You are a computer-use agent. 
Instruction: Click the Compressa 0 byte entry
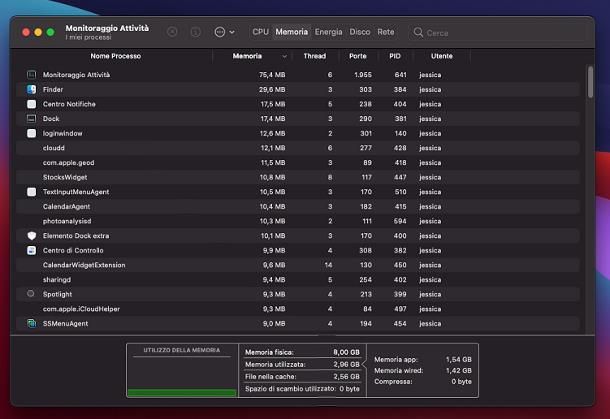[x=423, y=382]
